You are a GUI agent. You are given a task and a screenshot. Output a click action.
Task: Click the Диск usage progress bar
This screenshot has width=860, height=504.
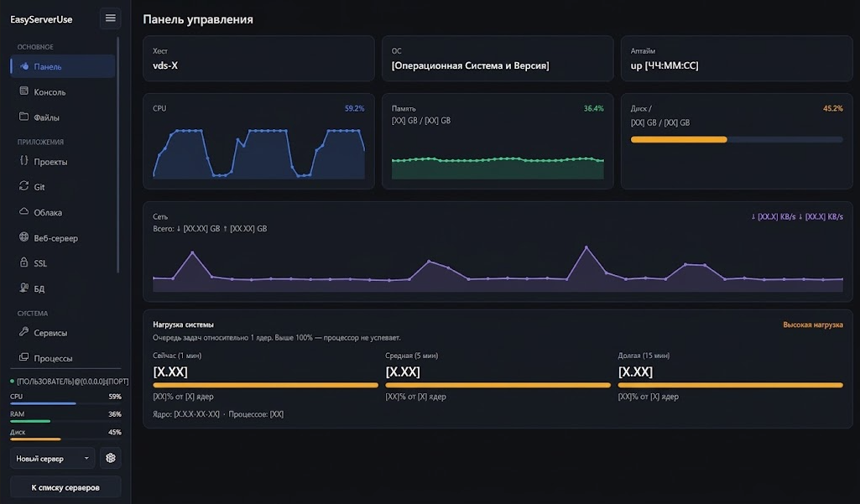coord(737,140)
